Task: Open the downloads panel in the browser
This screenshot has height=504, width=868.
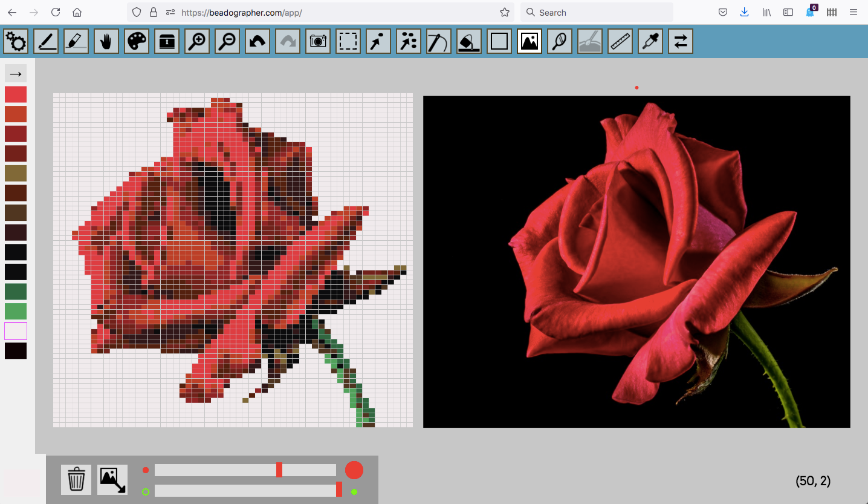Action: point(744,12)
